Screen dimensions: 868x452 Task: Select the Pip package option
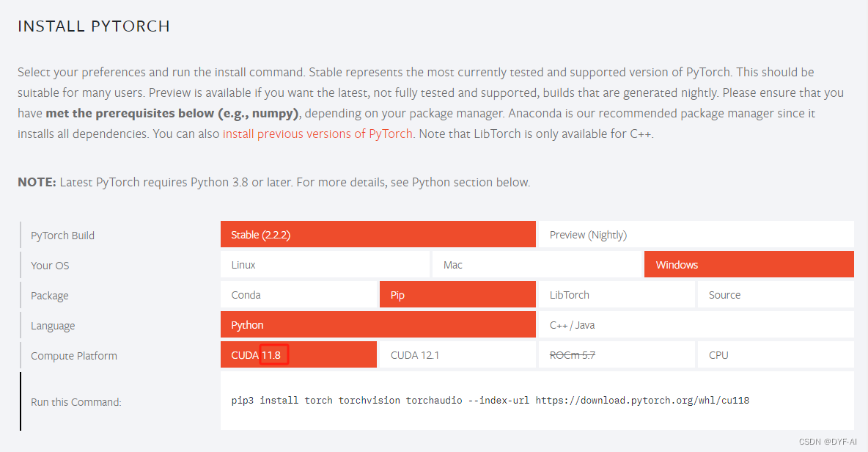click(x=457, y=295)
